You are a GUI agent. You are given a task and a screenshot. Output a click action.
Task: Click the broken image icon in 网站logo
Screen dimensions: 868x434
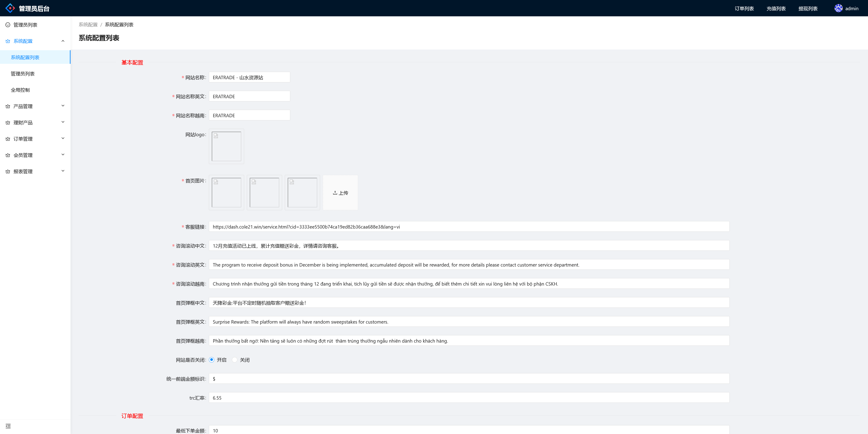tap(216, 136)
